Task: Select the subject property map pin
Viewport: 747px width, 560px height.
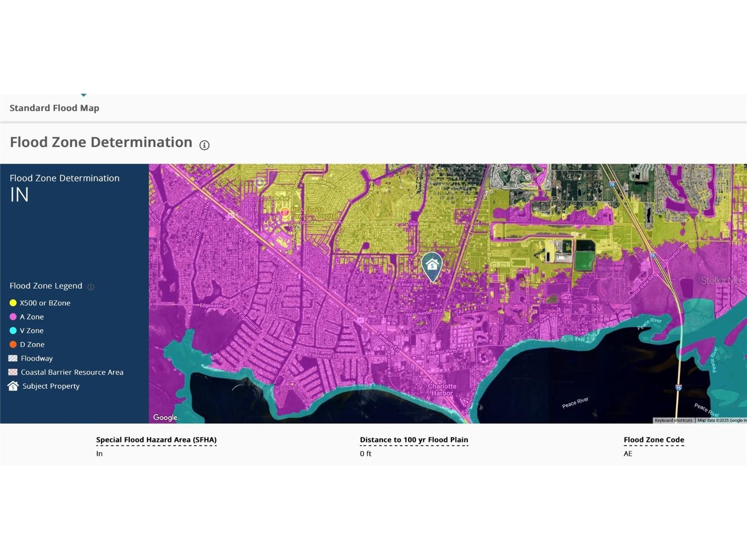Action: pyautogui.click(x=432, y=265)
